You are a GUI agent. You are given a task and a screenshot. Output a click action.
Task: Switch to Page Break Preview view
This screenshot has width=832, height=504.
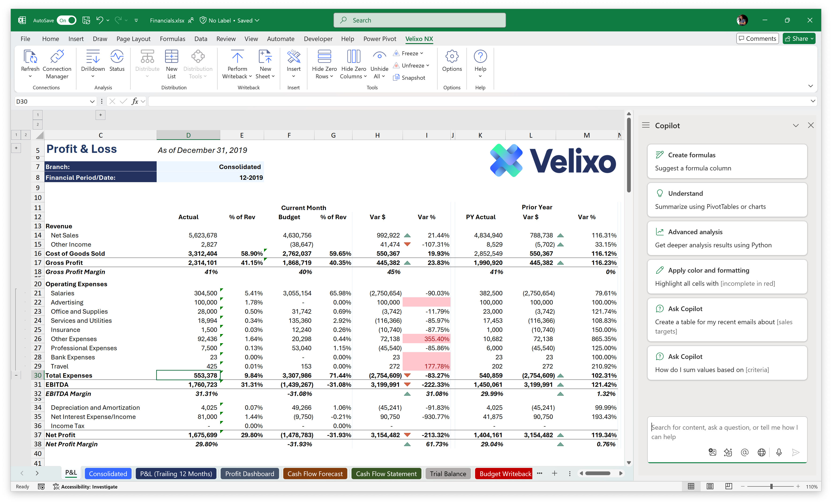point(729,486)
